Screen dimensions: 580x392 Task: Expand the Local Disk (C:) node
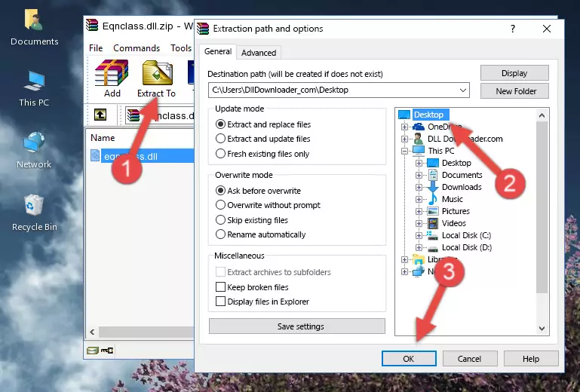[419, 235]
